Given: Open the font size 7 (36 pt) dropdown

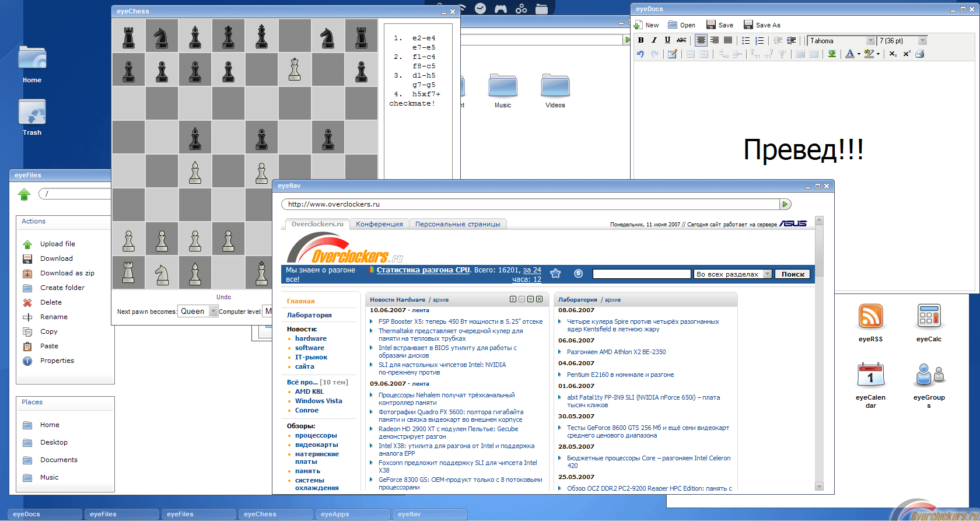Looking at the screenshot, I should [902, 40].
